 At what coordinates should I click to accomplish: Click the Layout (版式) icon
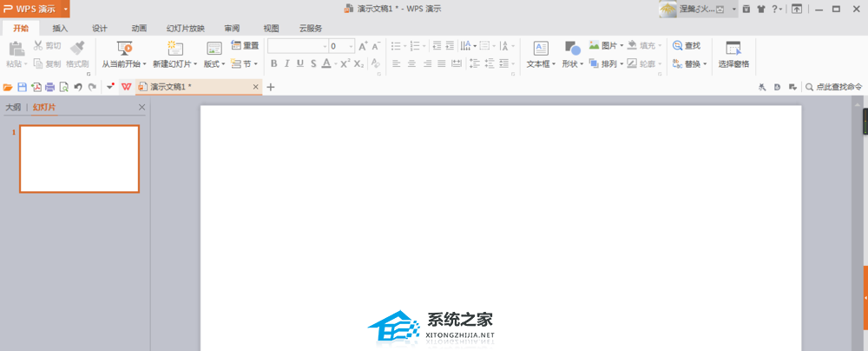pos(214,49)
